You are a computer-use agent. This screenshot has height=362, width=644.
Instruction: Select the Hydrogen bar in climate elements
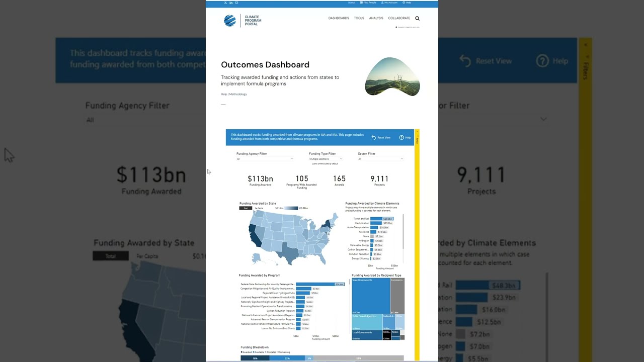pyautogui.click(x=372, y=241)
